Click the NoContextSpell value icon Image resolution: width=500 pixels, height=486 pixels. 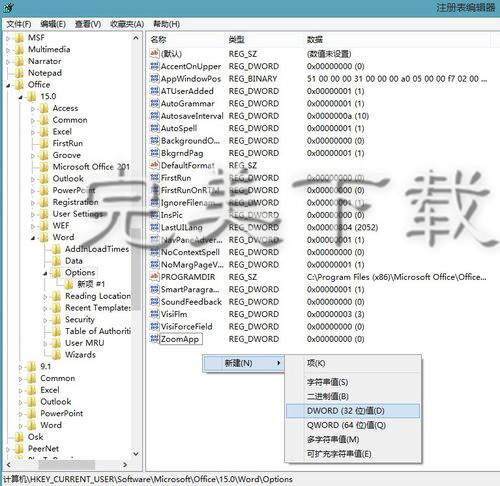pos(154,252)
